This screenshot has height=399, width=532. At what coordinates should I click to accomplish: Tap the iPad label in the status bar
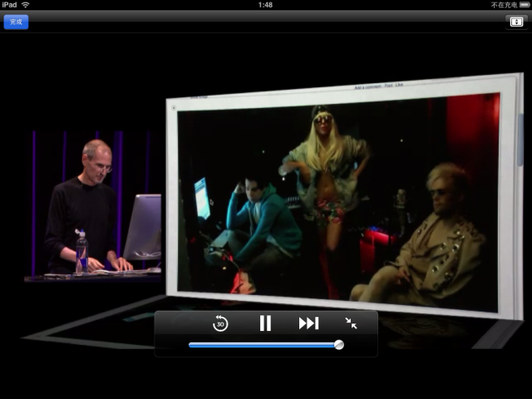(x=9, y=5)
